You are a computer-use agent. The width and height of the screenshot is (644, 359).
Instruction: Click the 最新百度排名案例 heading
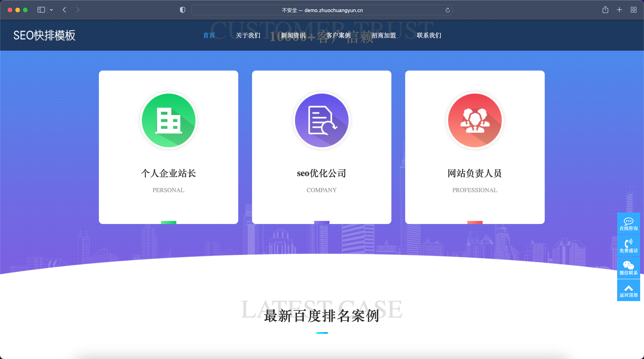[321, 316]
